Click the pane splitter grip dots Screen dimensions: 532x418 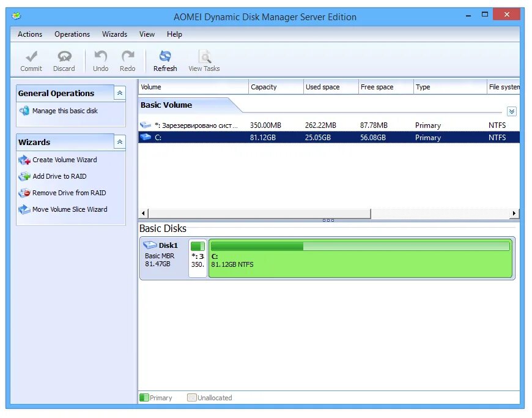click(328, 220)
